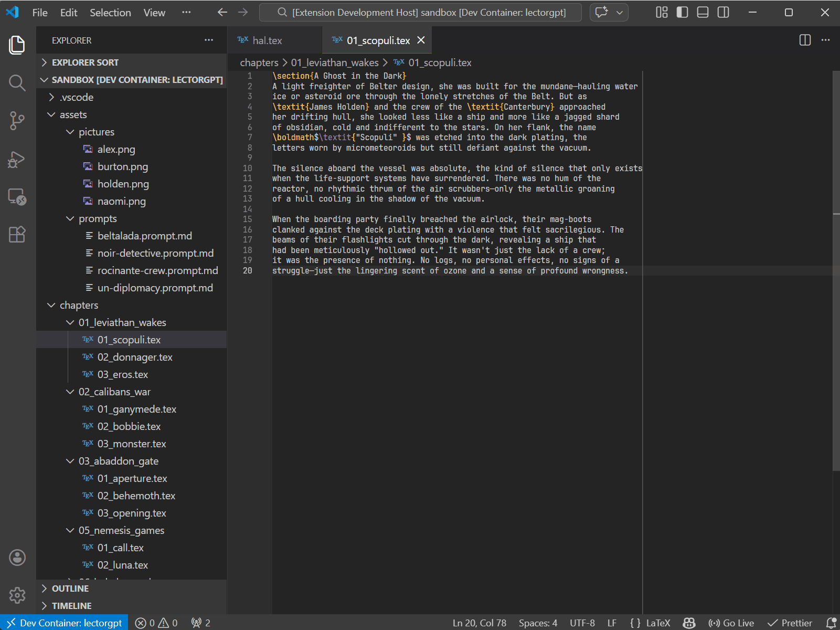Open the Source Control view
The image size is (840, 630).
click(x=17, y=121)
